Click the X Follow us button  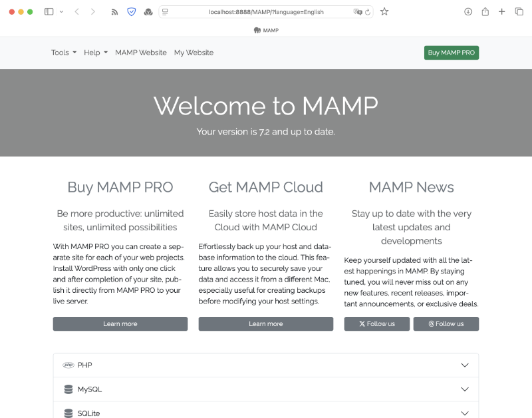(376, 323)
